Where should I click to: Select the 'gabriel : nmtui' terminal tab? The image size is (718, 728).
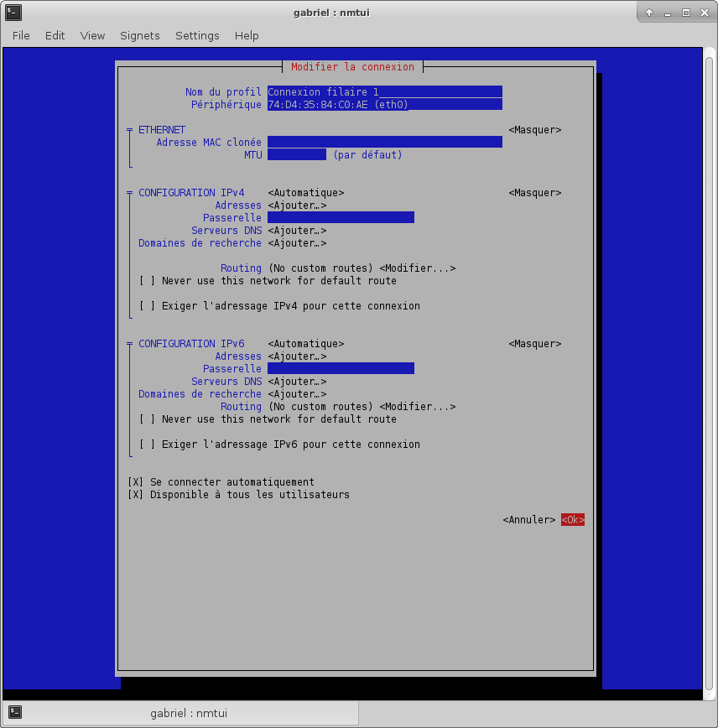point(181,713)
